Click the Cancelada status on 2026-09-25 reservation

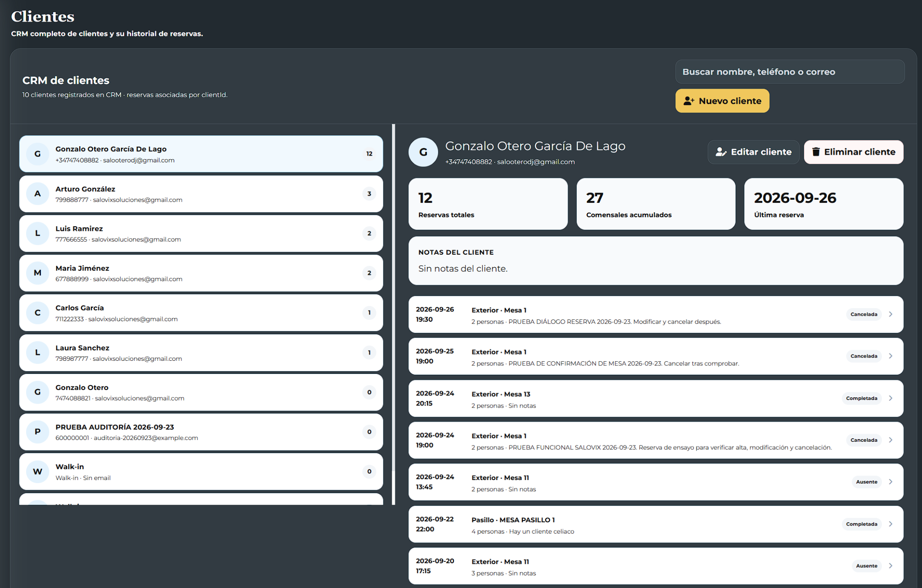point(863,356)
